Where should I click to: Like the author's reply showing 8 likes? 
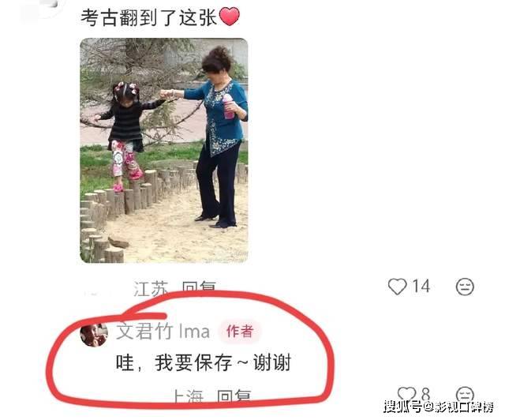pos(406,394)
